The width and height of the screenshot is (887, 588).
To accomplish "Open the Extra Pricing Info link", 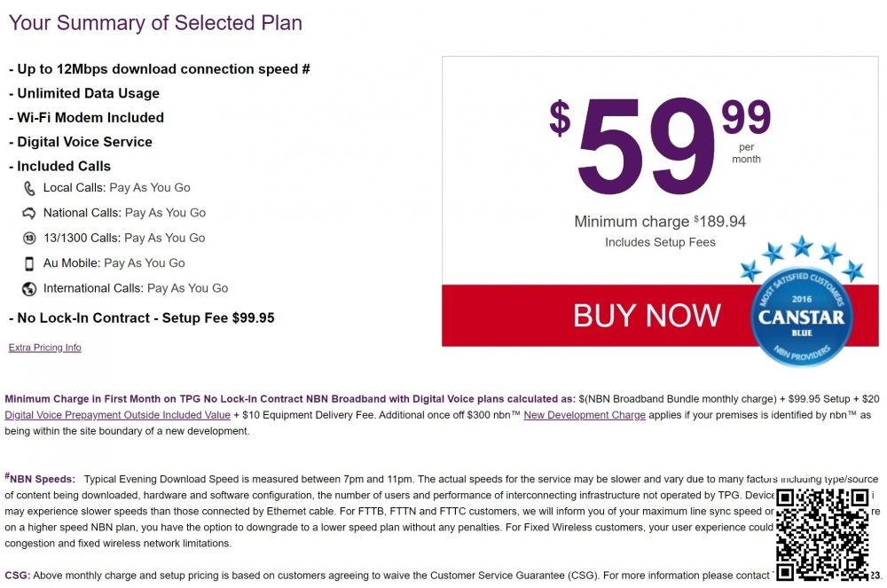I will click(x=45, y=348).
